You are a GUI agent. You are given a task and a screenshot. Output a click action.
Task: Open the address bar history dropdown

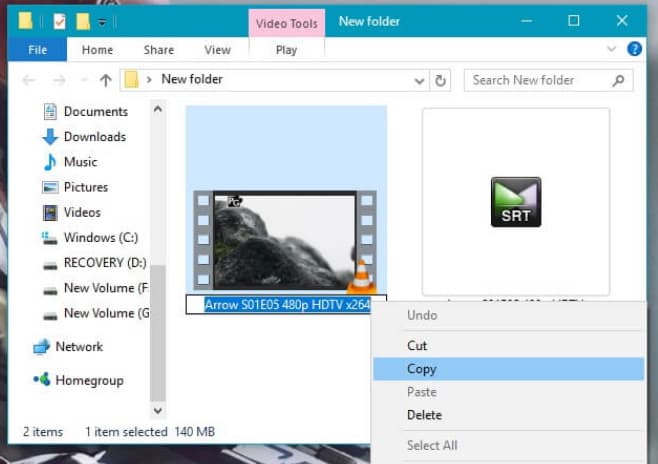tap(420, 80)
